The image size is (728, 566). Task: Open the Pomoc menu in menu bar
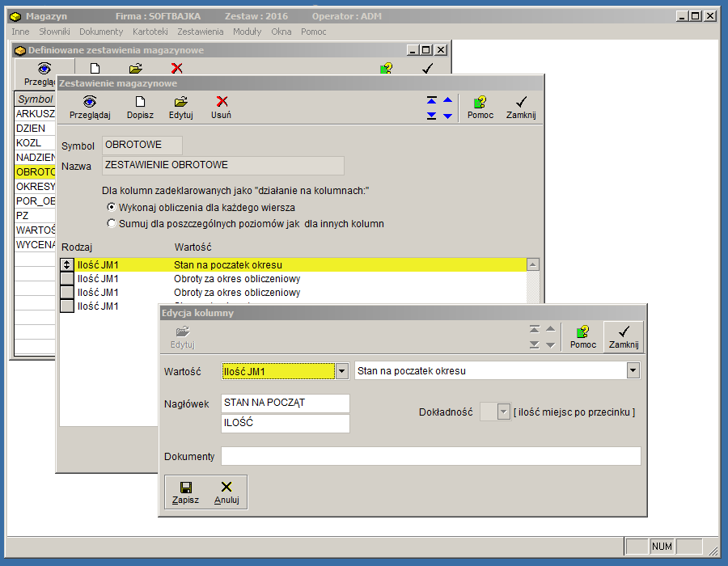(x=313, y=32)
